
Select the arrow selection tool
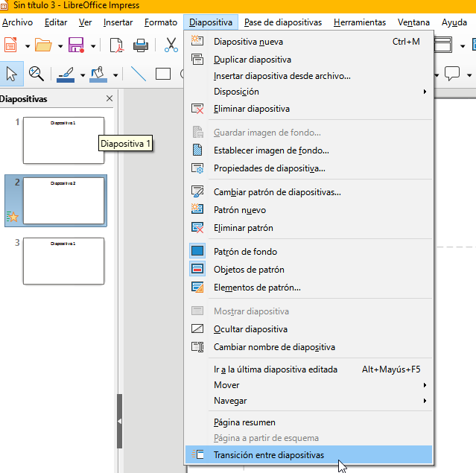pyautogui.click(x=11, y=74)
